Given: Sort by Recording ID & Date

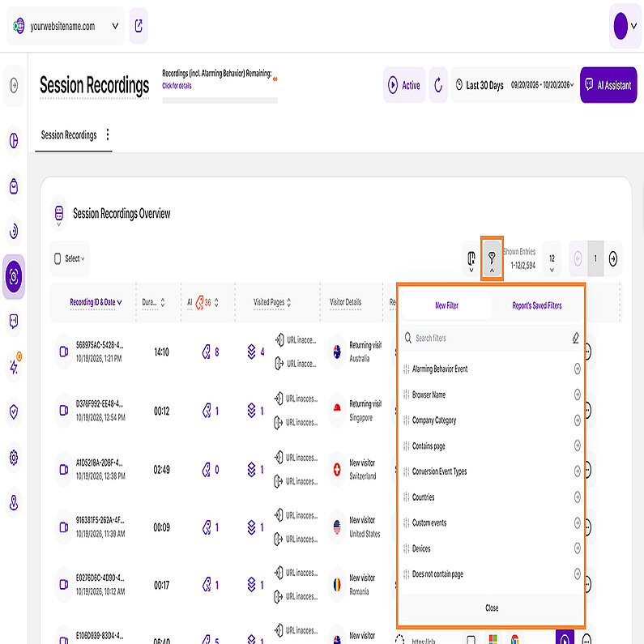Looking at the screenshot, I should pyautogui.click(x=96, y=302).
